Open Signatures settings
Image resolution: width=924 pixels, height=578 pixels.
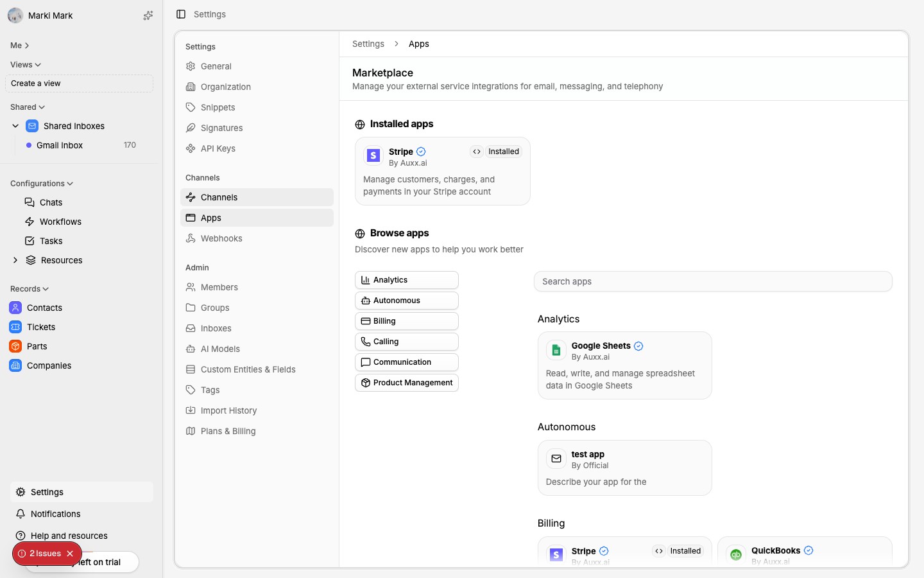coord(257,128)
